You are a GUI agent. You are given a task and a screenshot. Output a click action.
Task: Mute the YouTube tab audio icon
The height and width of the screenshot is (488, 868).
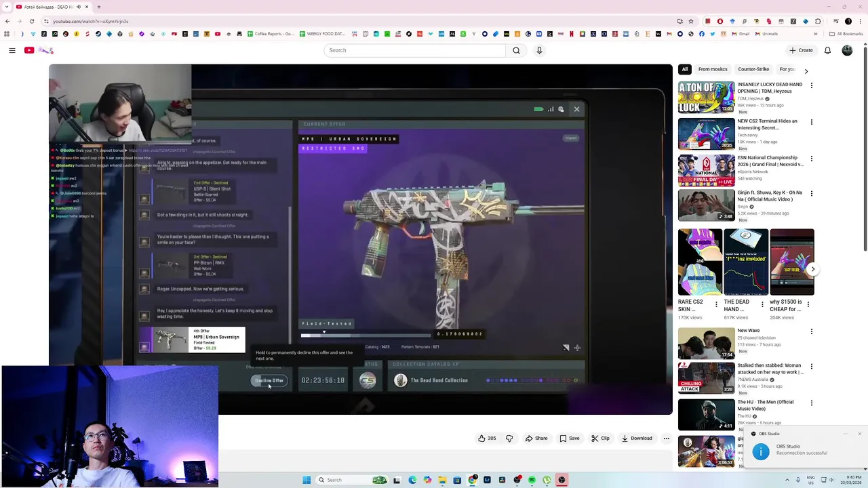(x=78, y=7)
